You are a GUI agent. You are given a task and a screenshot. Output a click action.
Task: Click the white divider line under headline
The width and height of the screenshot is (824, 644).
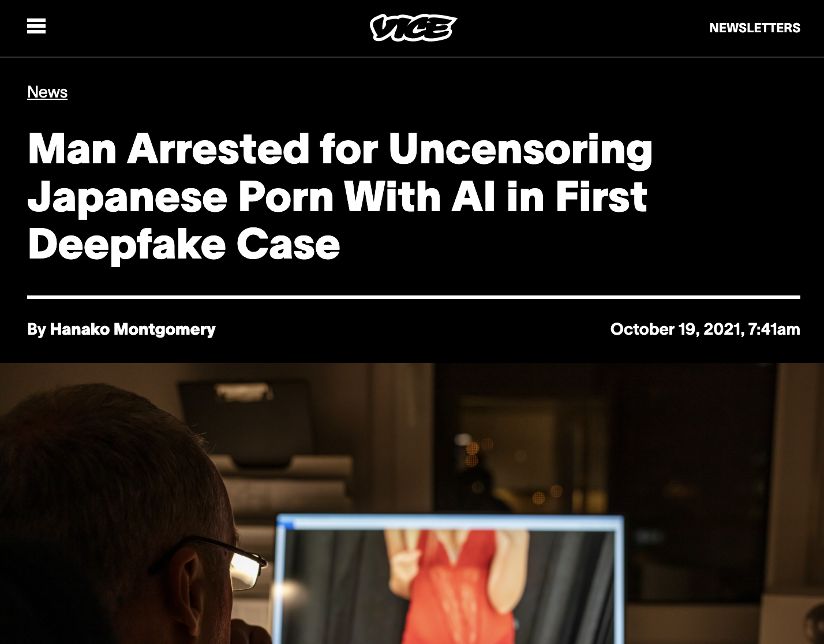pyautogui.click(x=414, y=297)
